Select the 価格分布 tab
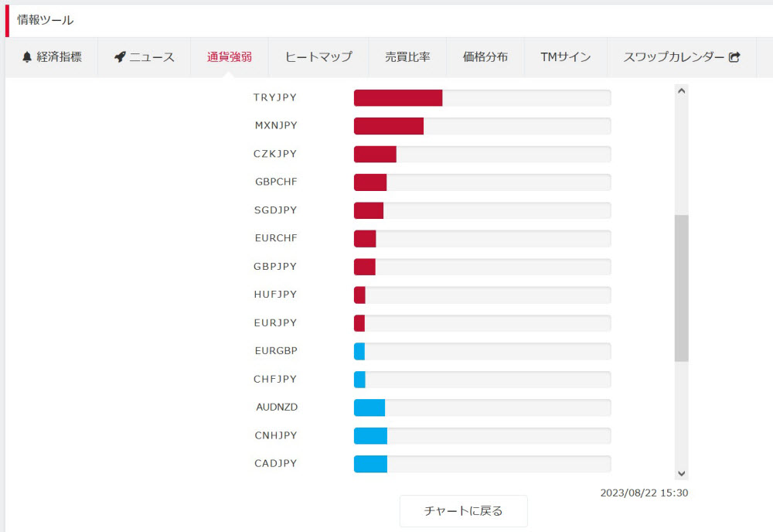The image size is (773, 532). pyautogui.click(x=485, y=57)
